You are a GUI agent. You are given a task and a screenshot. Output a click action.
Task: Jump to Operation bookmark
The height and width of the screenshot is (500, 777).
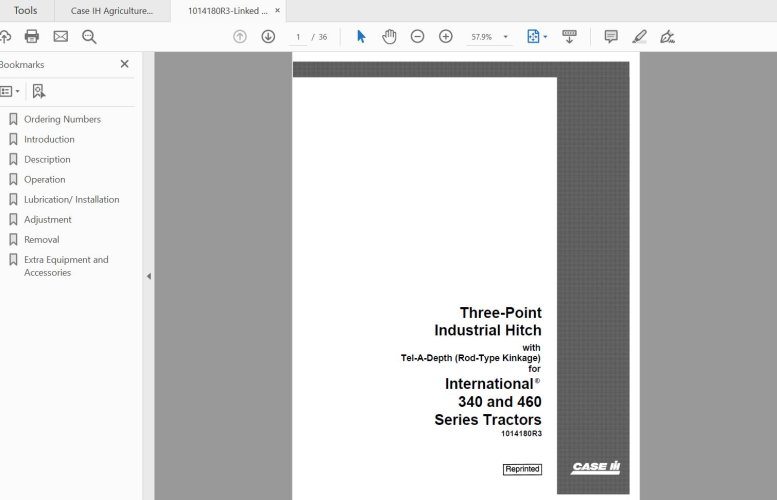pos(45,179)
